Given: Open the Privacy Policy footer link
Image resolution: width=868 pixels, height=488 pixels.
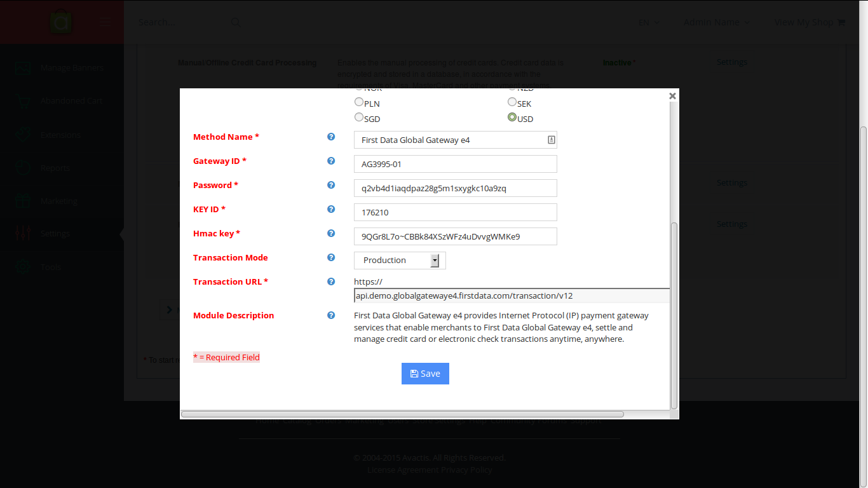Looking at the screenshot, I should (x=466, y=470).
